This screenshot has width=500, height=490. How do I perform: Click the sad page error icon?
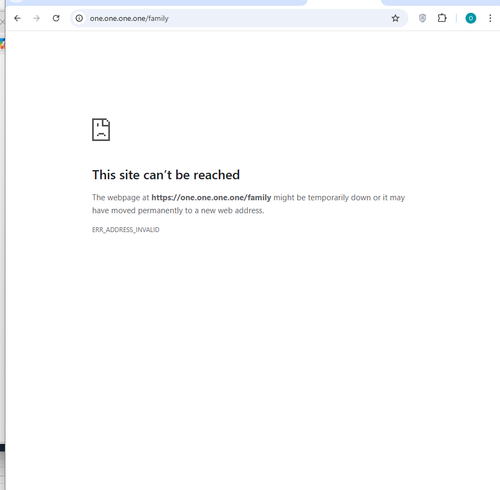(101, 130)
